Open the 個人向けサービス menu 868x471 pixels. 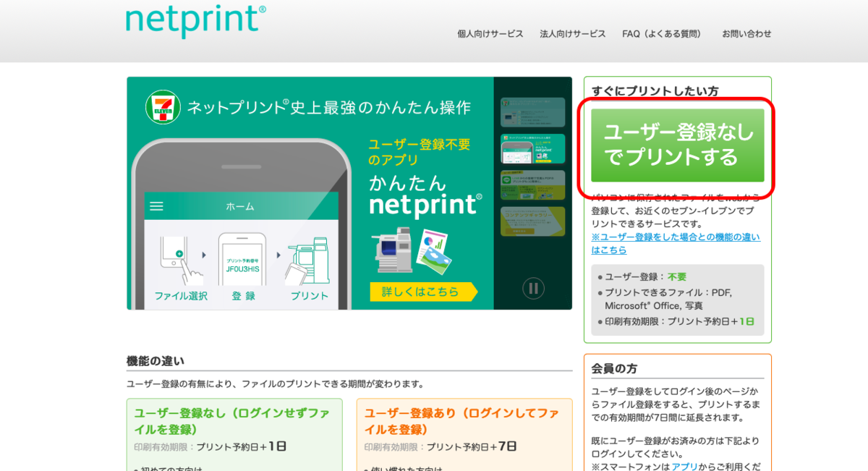[491, 33]
